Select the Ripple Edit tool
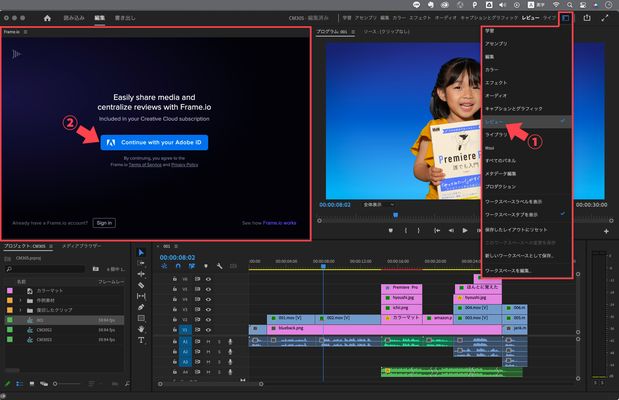 [141, 274]
